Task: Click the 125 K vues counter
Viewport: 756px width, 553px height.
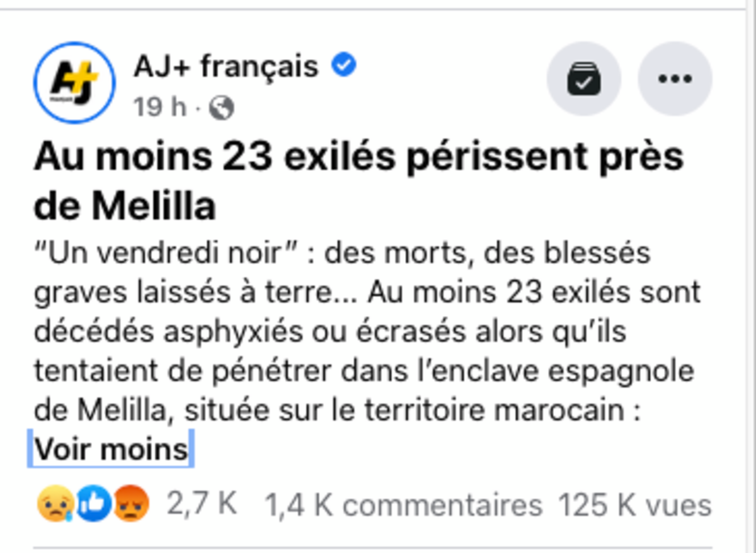Action: (634, 505)
